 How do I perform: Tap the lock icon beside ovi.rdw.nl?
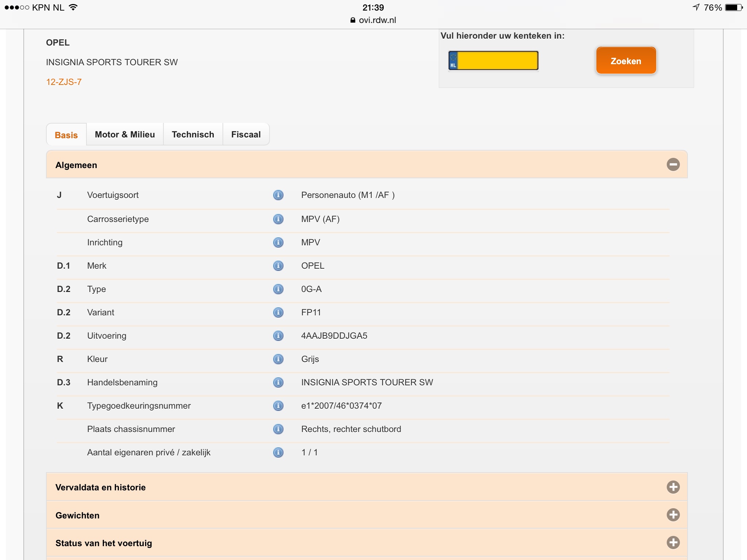click(x=352, y=20)
